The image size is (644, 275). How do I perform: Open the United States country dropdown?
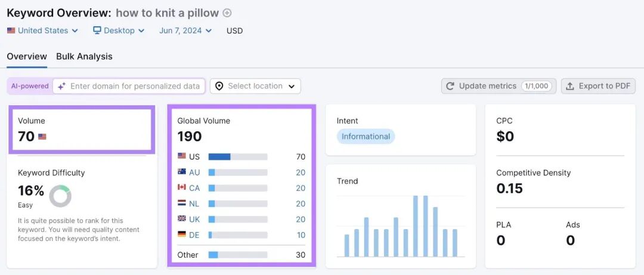43,30
